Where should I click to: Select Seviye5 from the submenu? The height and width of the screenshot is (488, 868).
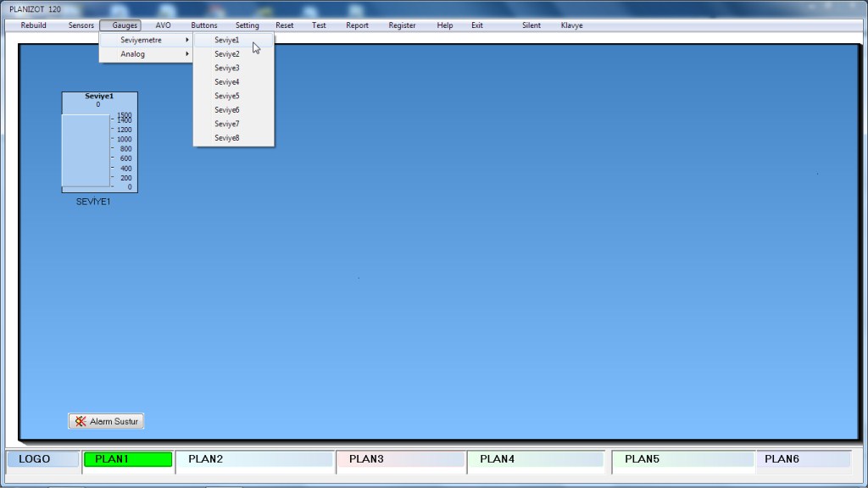point(234,96)
